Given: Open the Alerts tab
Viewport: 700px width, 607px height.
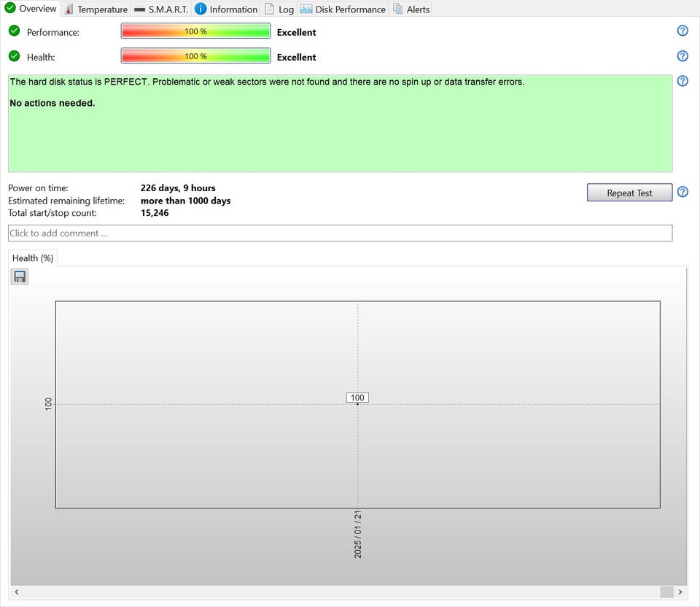Looking at the screenshot, I should 411,9.
